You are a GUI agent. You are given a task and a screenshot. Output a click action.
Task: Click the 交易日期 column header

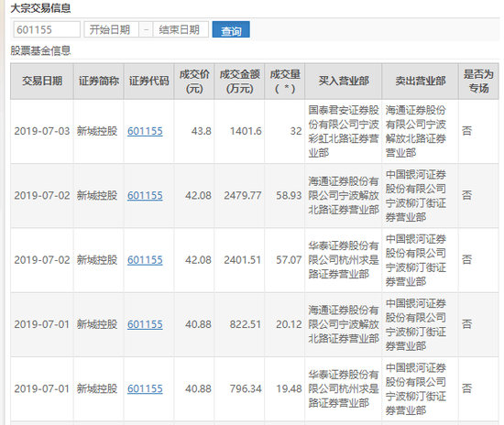tap(42, 81)
